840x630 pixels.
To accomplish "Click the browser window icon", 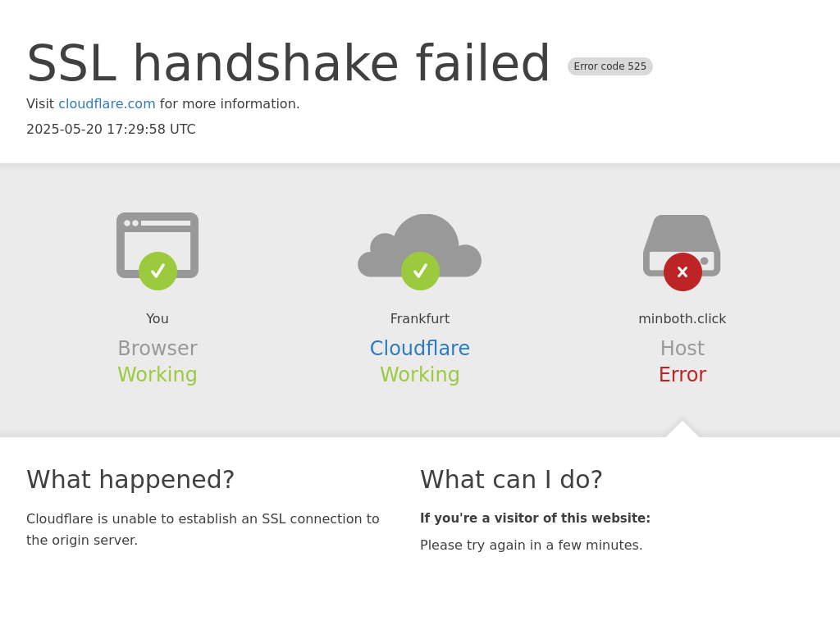I will 157,245.
